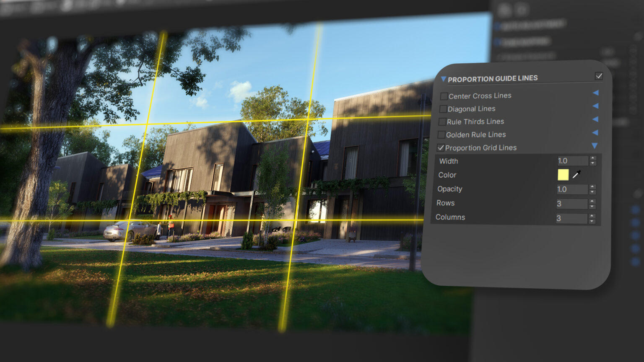This screenshot has width=644, height=362.
Task: Increase Opacity with the up stepper
Action: click(x=592, y=186)
